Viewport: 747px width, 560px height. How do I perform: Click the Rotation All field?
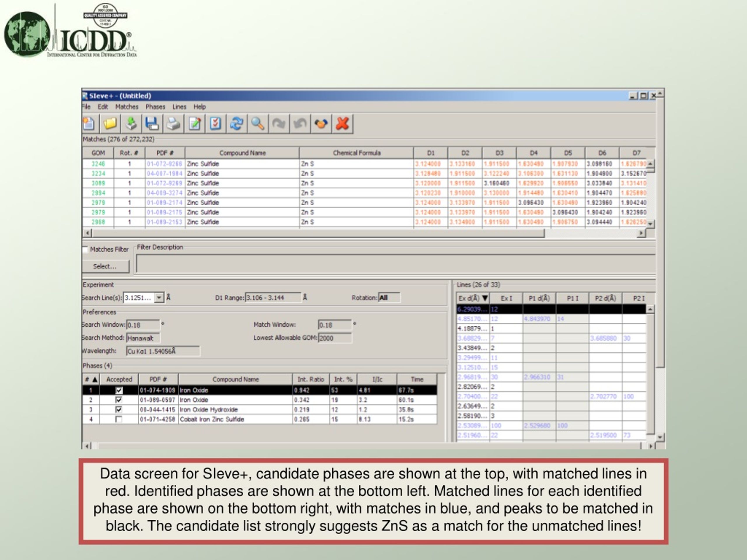point(389,298)
